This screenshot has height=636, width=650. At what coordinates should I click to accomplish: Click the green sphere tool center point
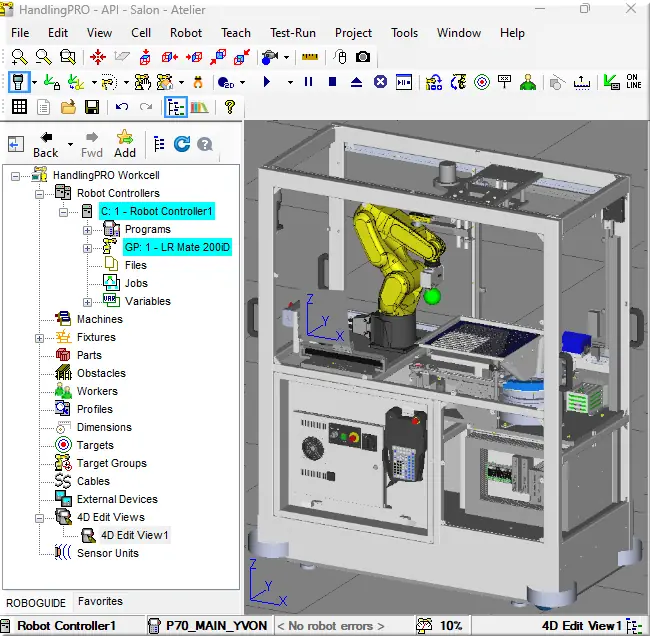(x=432, y=297)
